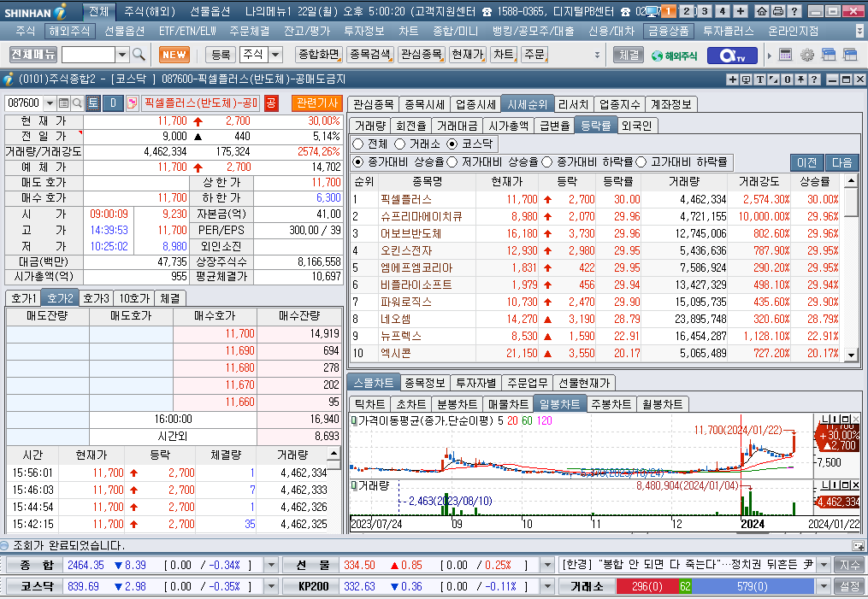Image resolution: width=868 pixels, height=599 pixels.
Task: Click the 전체메뉴 button
Action: [33, 54]
